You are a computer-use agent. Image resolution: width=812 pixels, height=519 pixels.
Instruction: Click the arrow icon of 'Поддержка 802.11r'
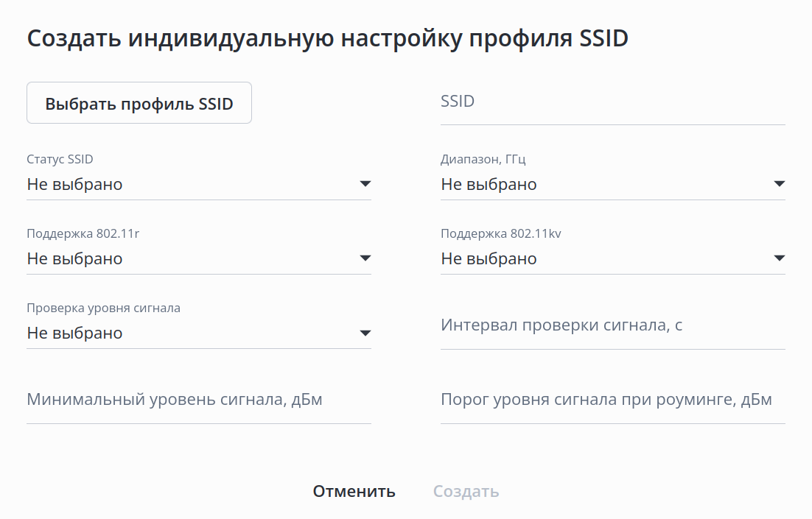[365, 258]
